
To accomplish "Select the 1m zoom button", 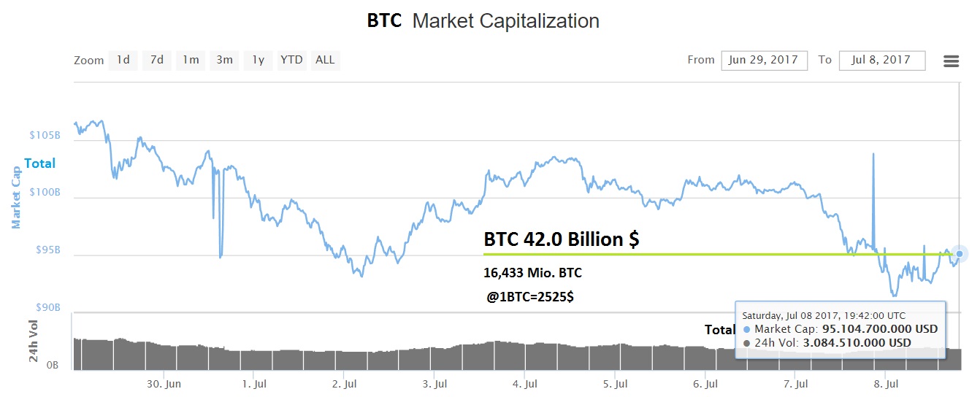I will [191, 61].
